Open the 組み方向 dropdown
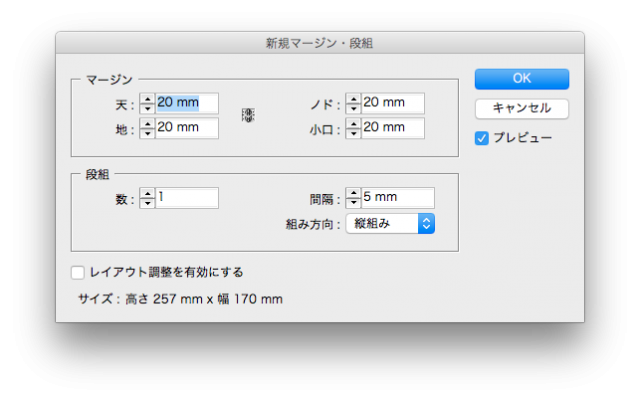 [x=390, y=223]
